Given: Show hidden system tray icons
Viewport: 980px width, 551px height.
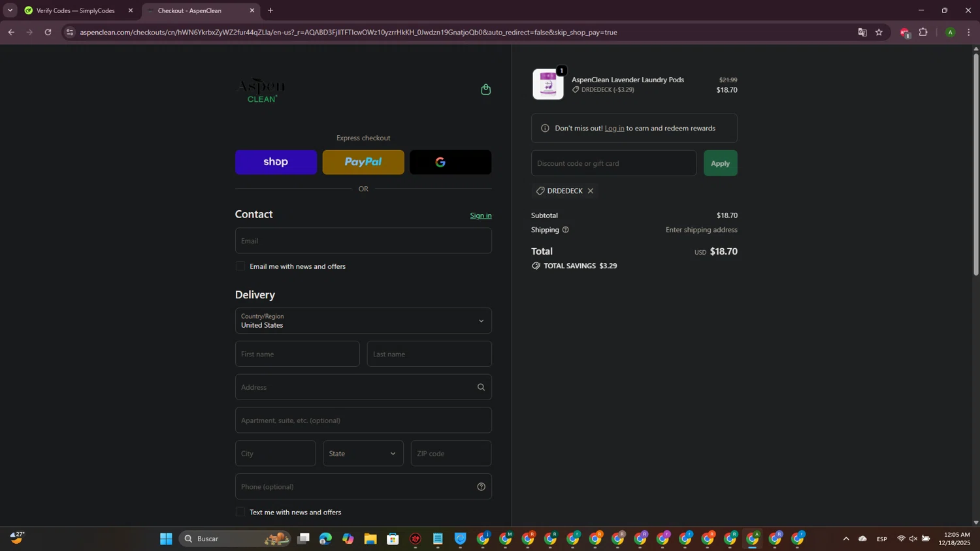Looking at the screenshot, I should click(x=846, y=539).
